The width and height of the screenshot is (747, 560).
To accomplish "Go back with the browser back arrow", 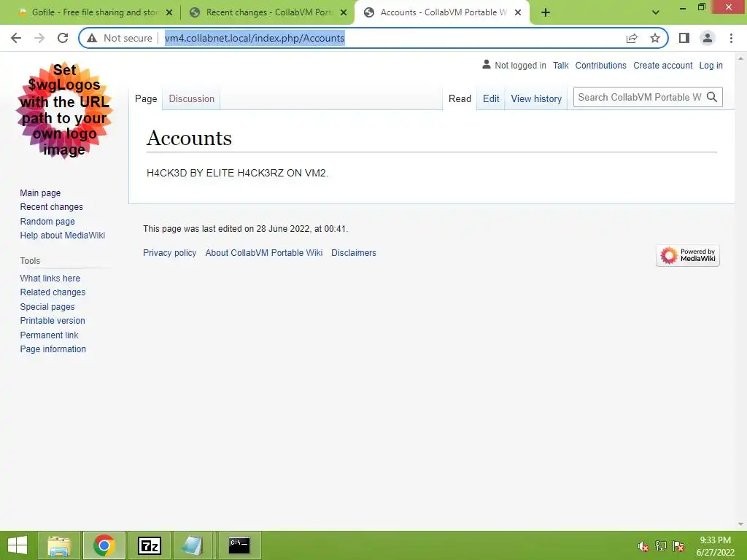I will [x=16, y=38].
